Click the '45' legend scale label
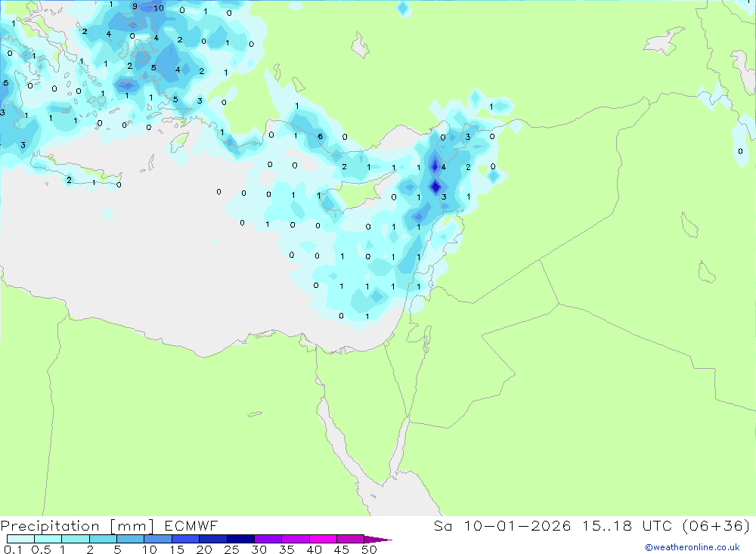The image size is (756, 554). pos(342,549)
